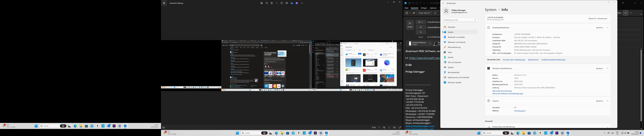Click the 37 % zoom level value
The width and height of the screenshot is (644, 136).
coord(373,127)
